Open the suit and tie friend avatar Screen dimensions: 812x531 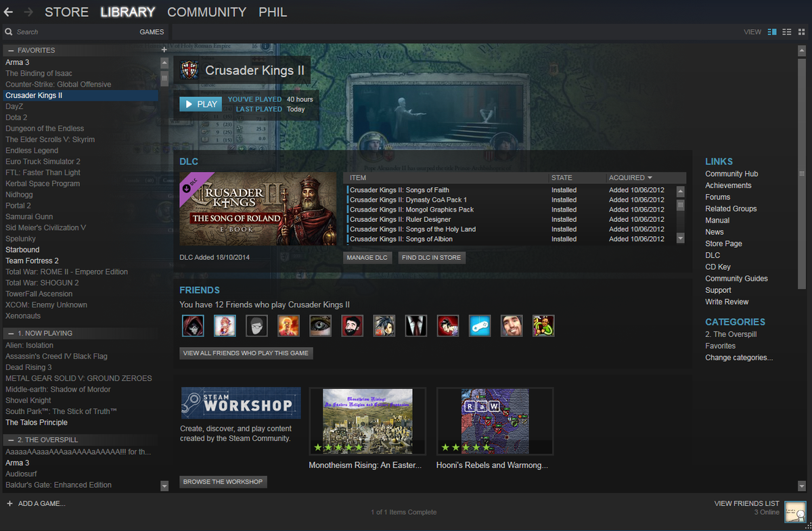coord(415,325)
